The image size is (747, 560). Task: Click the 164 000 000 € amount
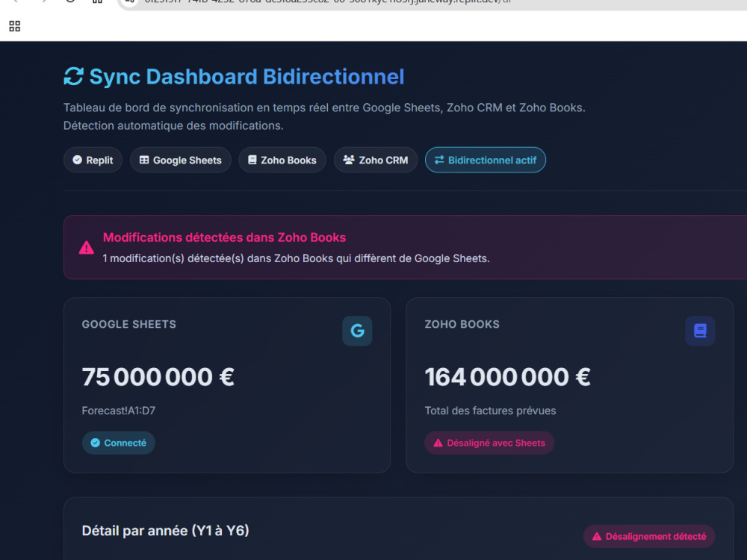click(507, 376)
